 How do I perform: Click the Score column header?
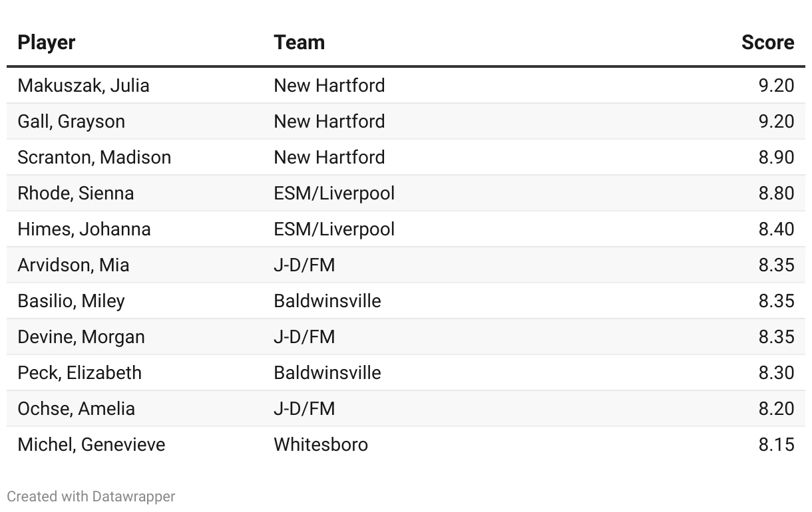coord(767,43)
